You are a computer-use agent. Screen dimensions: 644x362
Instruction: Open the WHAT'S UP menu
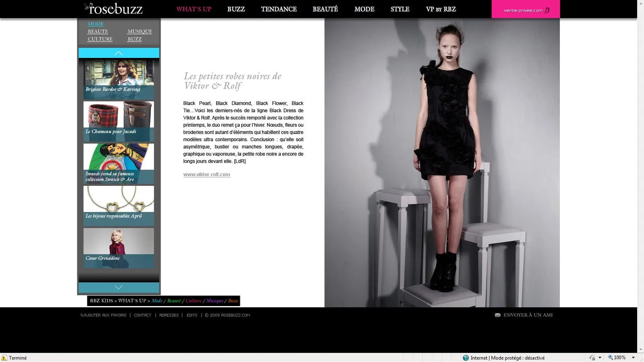tap(194, 9)
